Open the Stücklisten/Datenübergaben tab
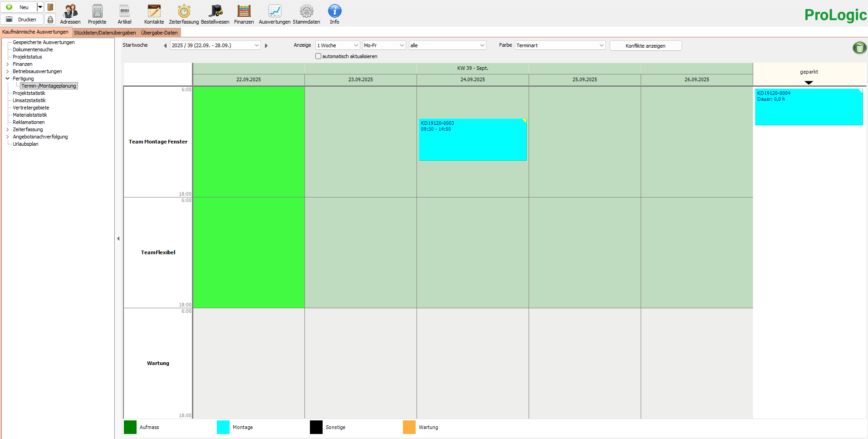The width and height of the screenshot is (868, 439). coord(105,32)
